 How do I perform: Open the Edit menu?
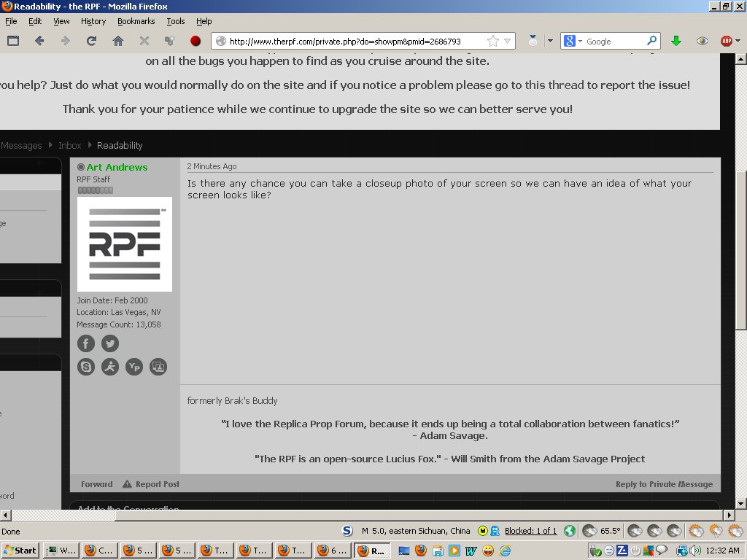[x=35, y=21]
